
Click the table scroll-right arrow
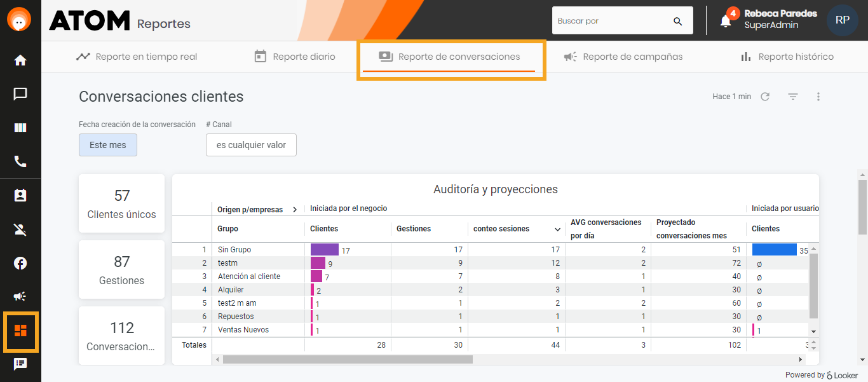click(801, 360)
